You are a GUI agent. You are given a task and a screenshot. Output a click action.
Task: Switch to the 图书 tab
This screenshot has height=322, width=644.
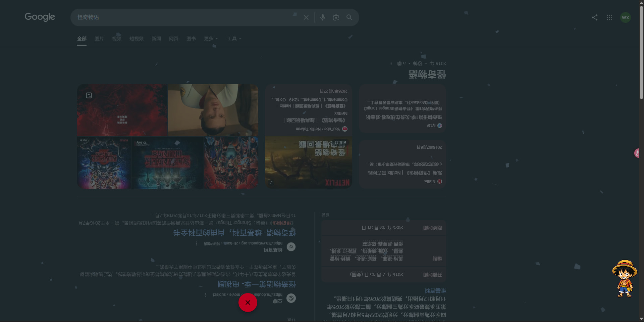pyautogui.click(x=191, y=39)
